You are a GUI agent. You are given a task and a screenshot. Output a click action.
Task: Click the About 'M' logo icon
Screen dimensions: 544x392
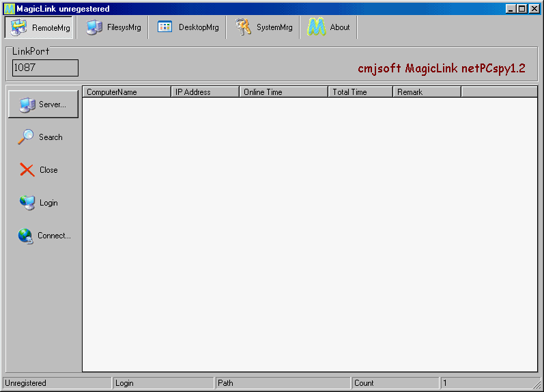(x=316, y=27)
